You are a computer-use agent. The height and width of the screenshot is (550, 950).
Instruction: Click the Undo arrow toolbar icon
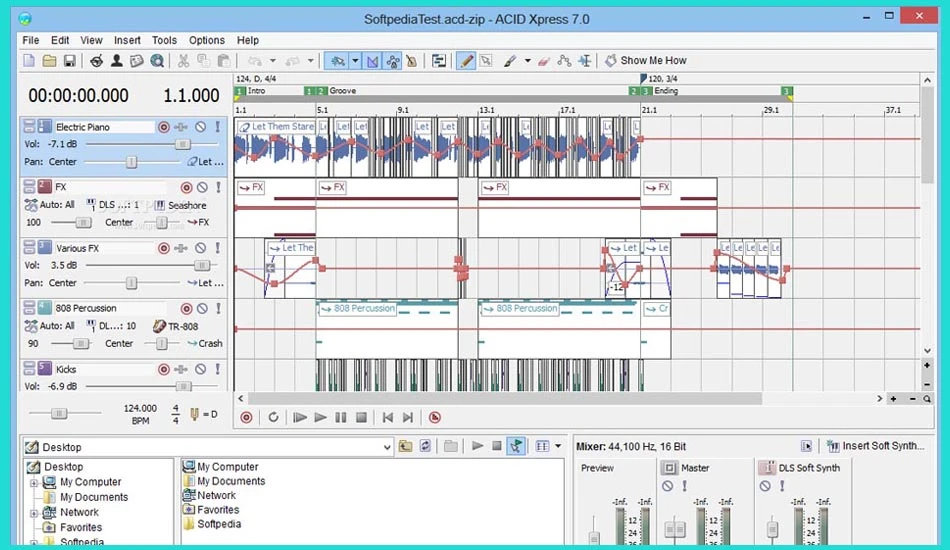coord(255,61)
